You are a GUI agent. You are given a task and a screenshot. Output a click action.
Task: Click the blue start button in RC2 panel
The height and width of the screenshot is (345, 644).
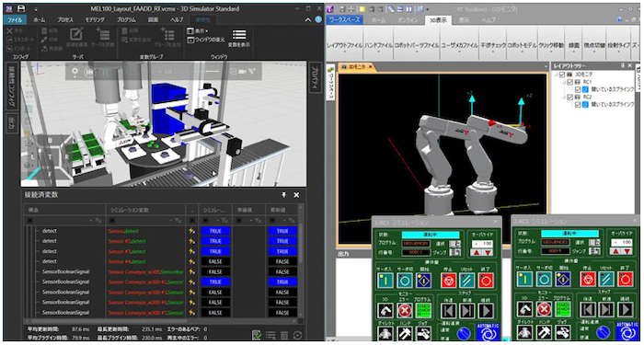pos(563,280)
